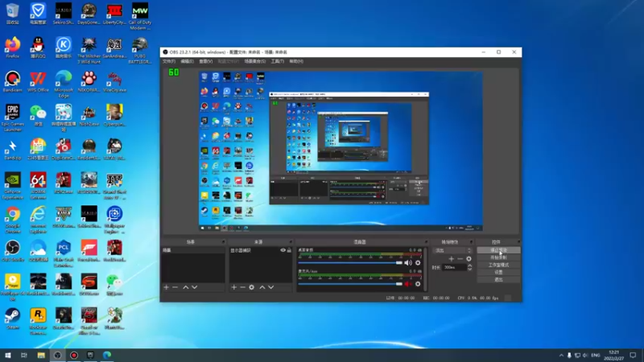
Task: Select 场景 item in the Scenes list
Action: (x=193, y=250)
